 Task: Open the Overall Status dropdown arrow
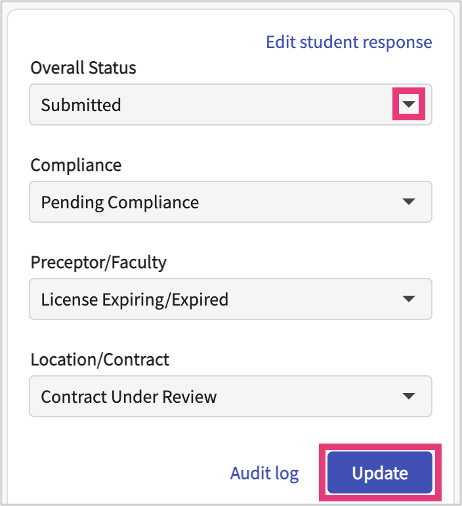point(408,104)
